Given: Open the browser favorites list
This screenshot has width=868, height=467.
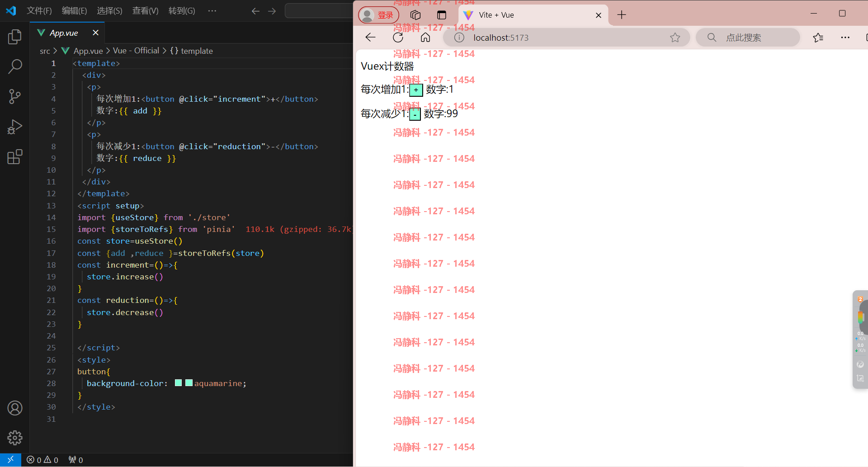Looking at the screenshot, I should pos(818,38).
